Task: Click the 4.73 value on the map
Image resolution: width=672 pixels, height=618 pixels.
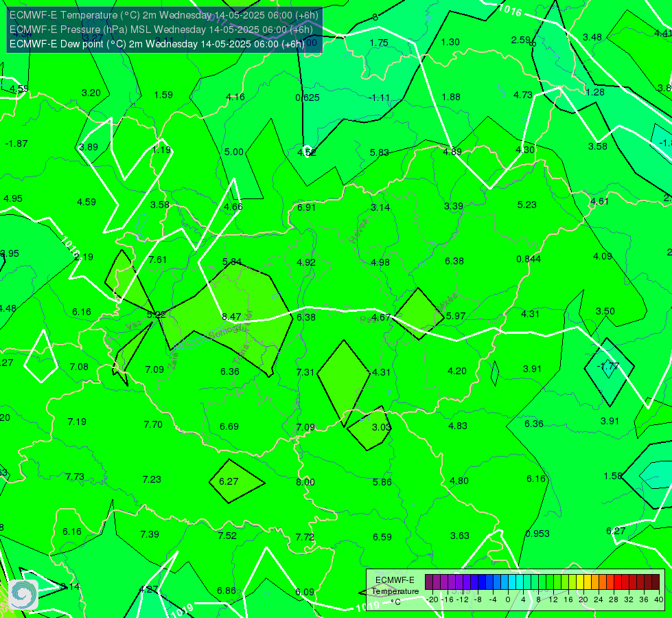Action: [523, 95]
